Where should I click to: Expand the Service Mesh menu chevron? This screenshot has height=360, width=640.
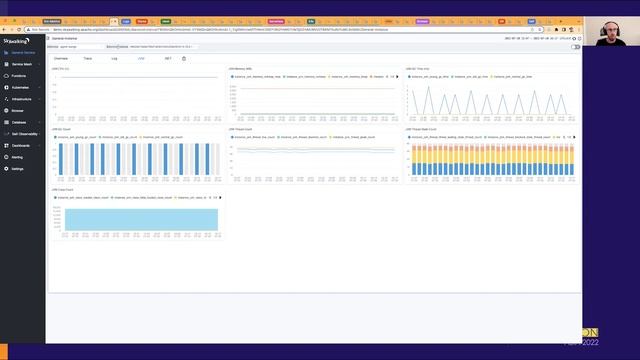39,64
